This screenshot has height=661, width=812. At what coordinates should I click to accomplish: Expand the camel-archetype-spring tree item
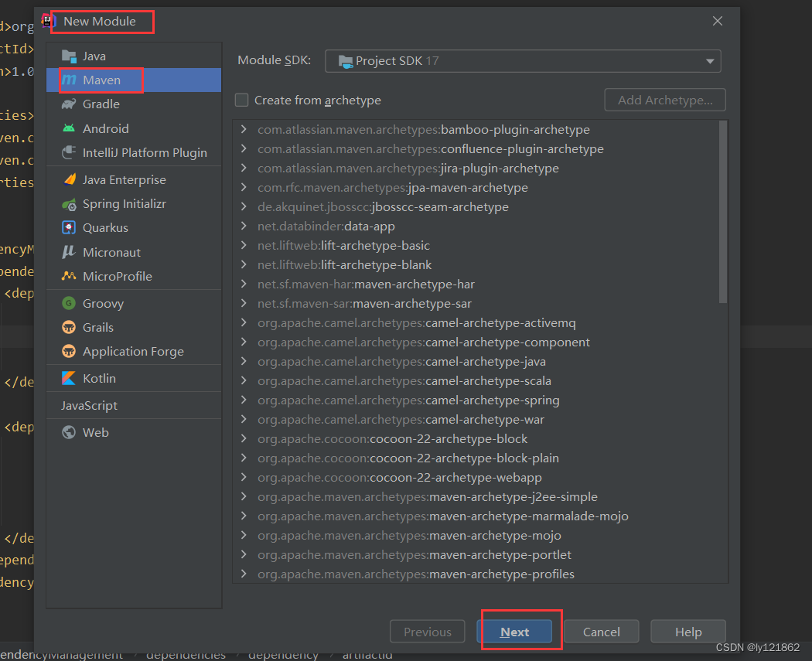[x=244, y=400]
